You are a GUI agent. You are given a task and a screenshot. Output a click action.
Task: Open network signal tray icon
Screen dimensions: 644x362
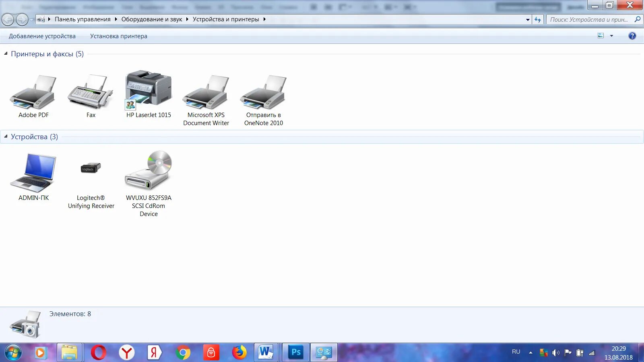(592, 353)
